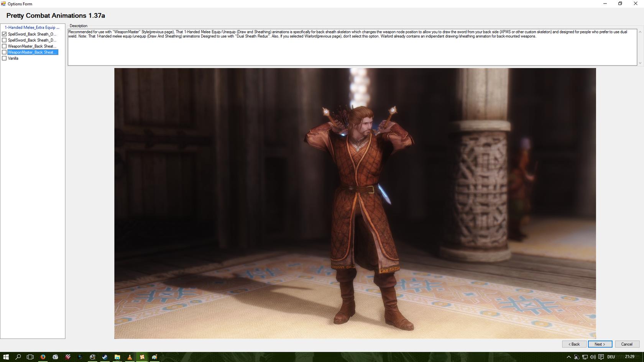
Task: Open VLC media player from the taskbar
Action: 130,357
